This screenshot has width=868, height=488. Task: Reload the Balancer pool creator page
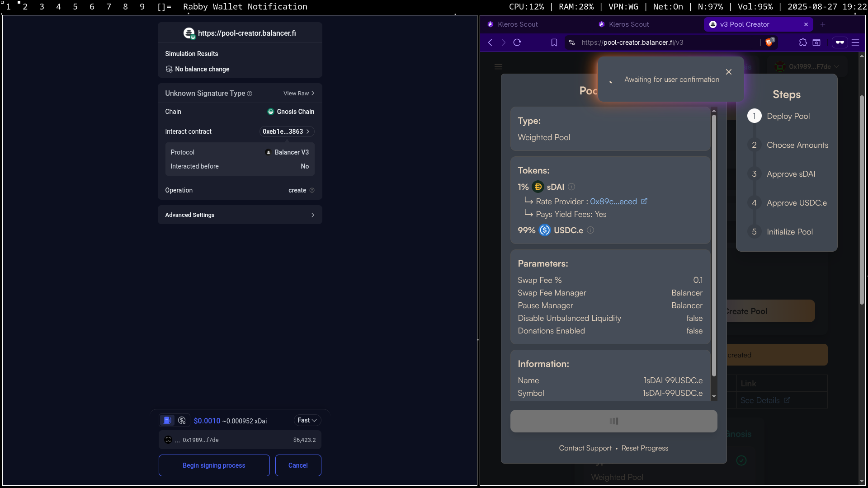click(518, 42)
